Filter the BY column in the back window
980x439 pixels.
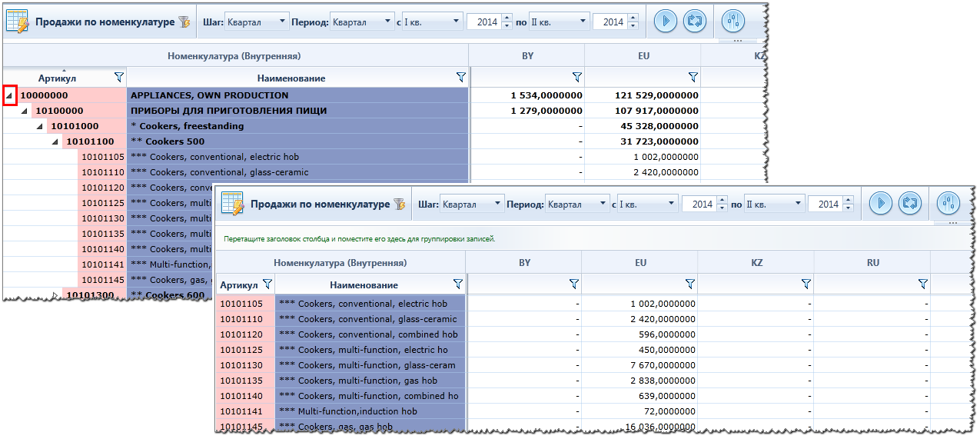click(576, 77)
